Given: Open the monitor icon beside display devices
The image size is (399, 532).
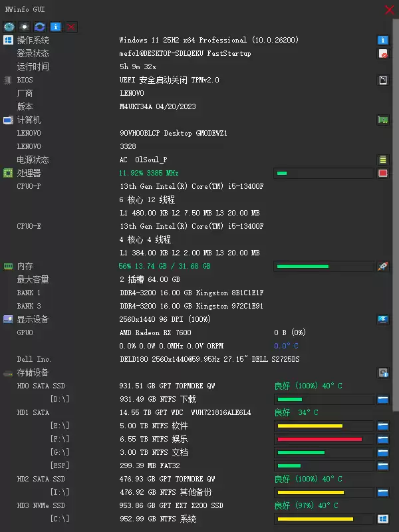Looking at the screenshot, I should (x=382, y=319).
